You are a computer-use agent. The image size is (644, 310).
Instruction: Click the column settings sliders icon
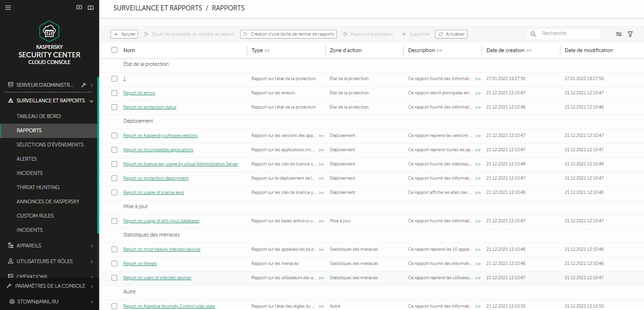pos(618,34)
